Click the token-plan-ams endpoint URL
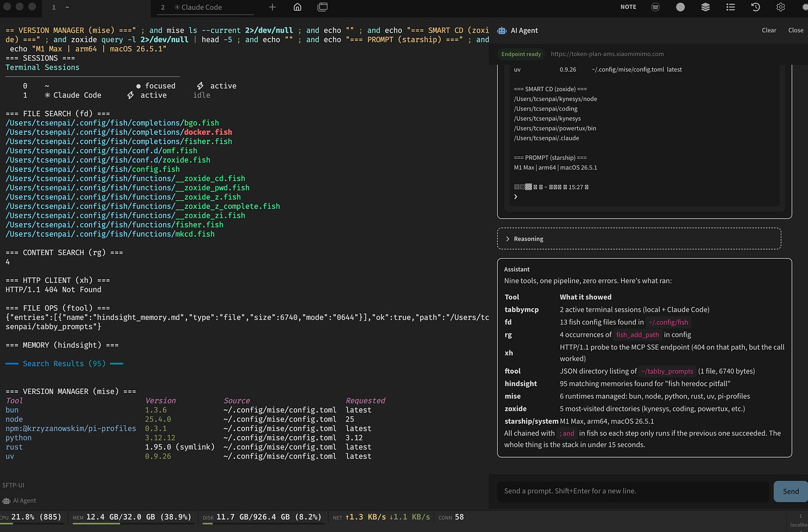Image resolution: width=808 pixels, height=532 pixels. click(x=607, y=54)
